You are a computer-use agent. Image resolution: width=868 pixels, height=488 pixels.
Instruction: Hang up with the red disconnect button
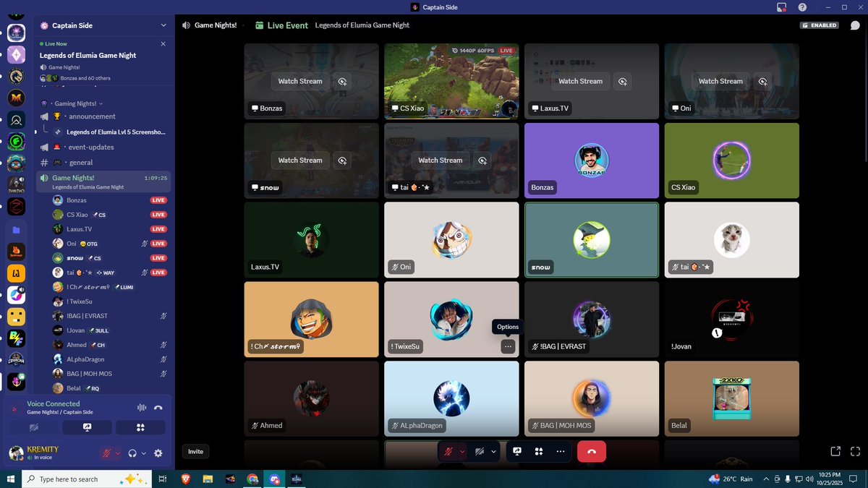click(x=592, y=451)
